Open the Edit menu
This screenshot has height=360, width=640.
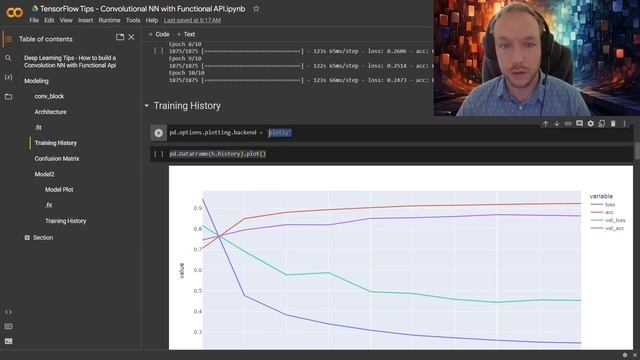click(49, 20)
